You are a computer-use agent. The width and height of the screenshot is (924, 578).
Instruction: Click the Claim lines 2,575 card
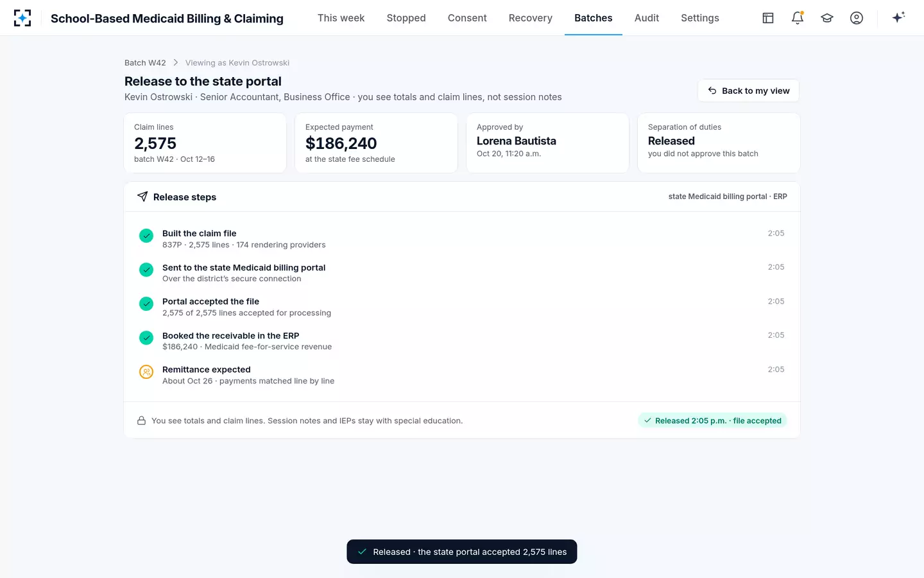(x=205, y=143)
